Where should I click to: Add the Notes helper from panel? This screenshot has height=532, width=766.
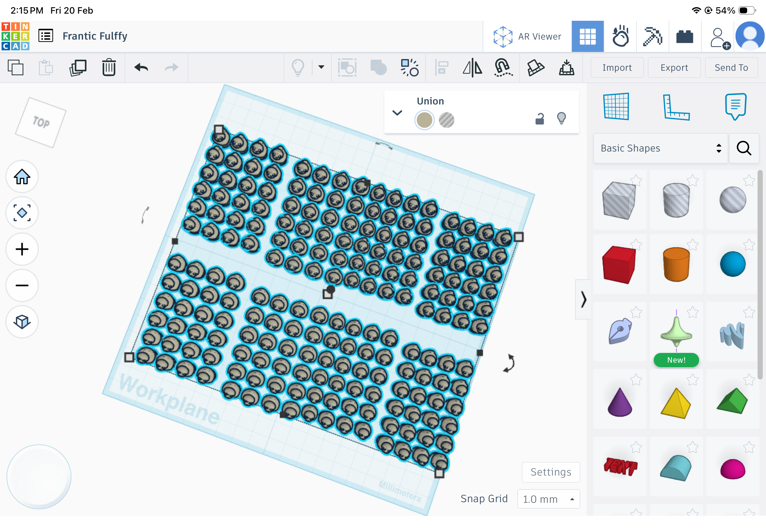click(736, 106)
